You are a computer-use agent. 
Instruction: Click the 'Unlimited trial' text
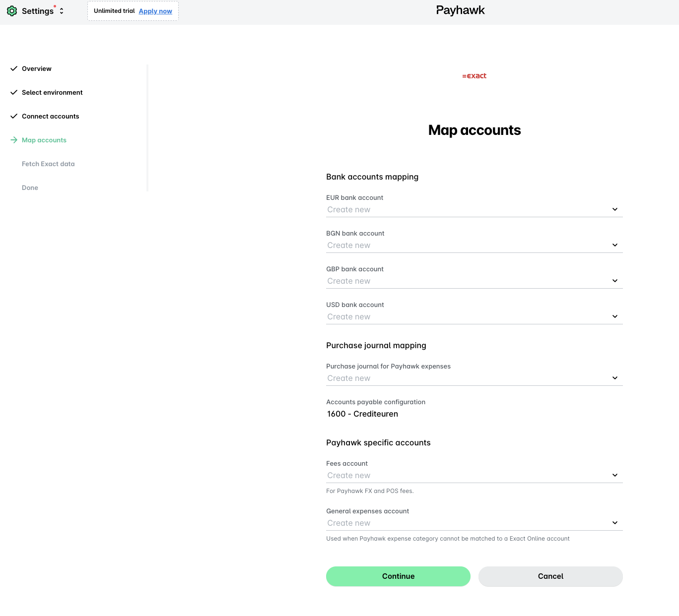(x=114, y=11)
